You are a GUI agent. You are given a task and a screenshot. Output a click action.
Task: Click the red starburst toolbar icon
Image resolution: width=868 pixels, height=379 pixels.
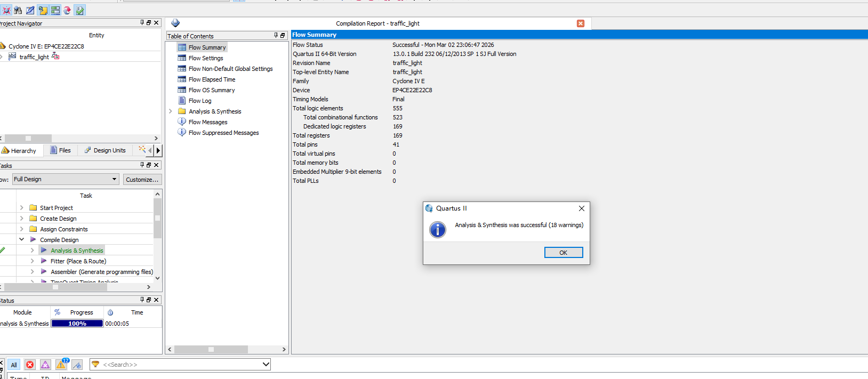tap(6, 10)
